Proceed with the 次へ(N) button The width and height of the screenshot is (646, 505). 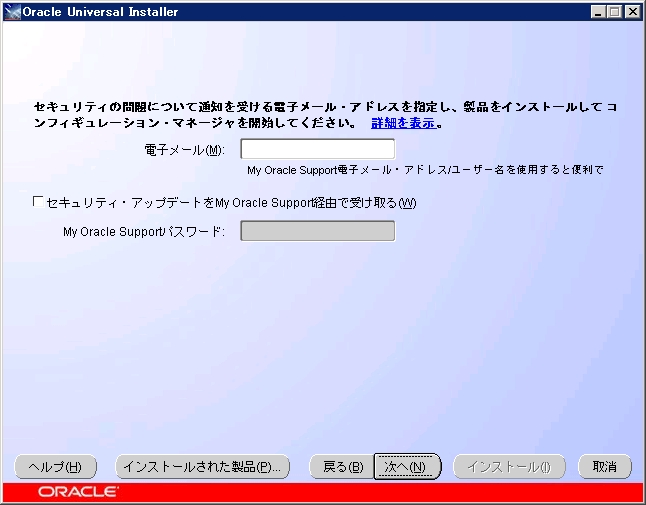tap(407, 466)
